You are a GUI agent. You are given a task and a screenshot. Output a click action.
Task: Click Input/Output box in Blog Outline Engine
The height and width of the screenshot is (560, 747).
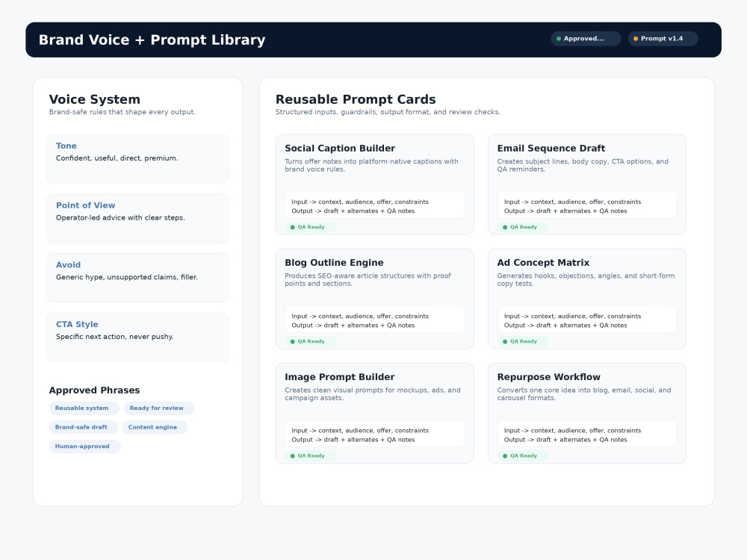tap(374, 320)
